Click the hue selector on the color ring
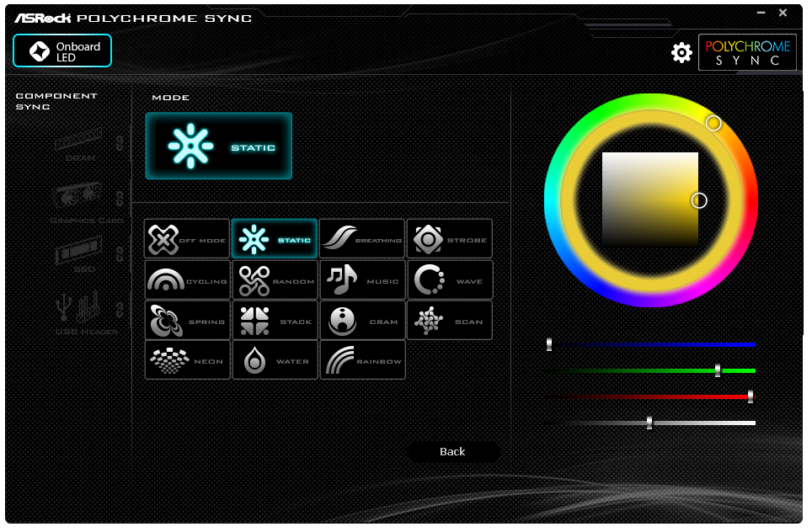 (x=713, y=123)
